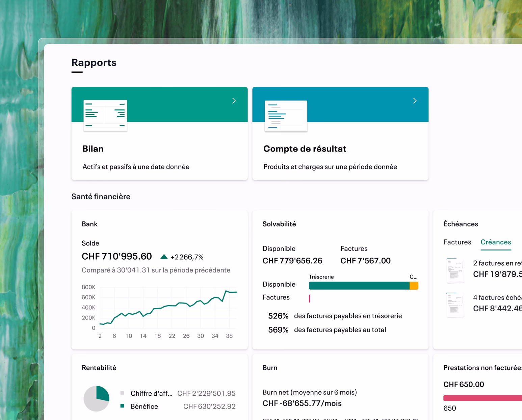Switch to the Créances tab
This screenshot has width=522, height=420.
pos(496,242)
